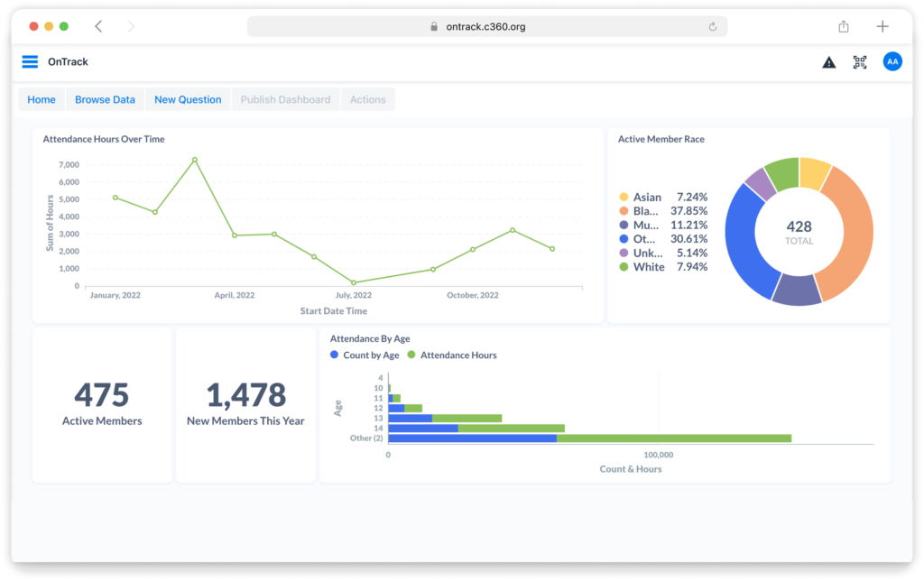
Task: Toggle the White race legend entry
Action: click(x=648, y=267)
